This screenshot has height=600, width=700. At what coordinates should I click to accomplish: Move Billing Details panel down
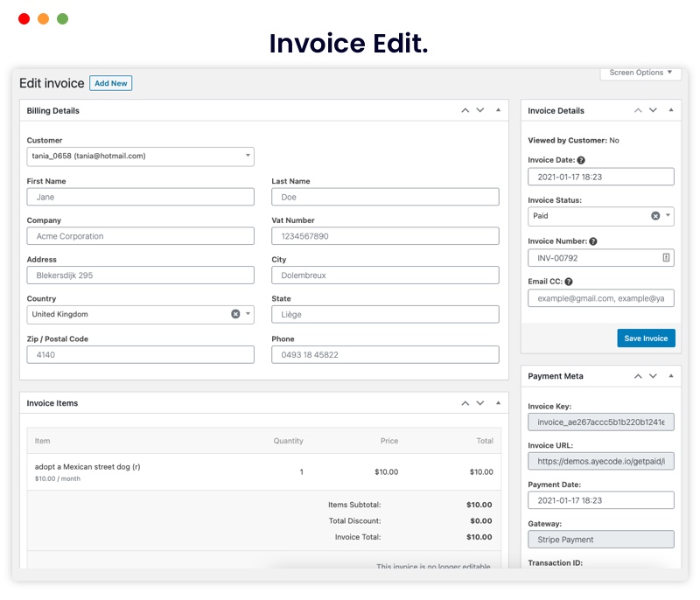(x=479, y=110)
